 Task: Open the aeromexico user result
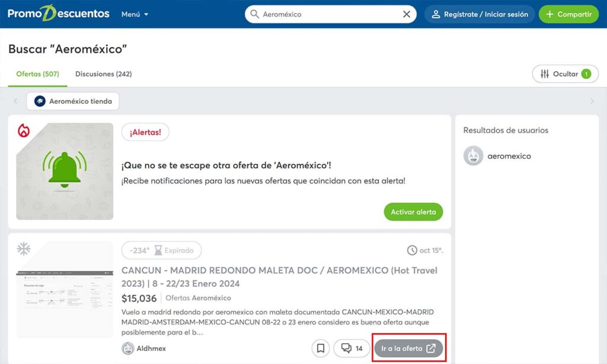click(x=509, y=156)
